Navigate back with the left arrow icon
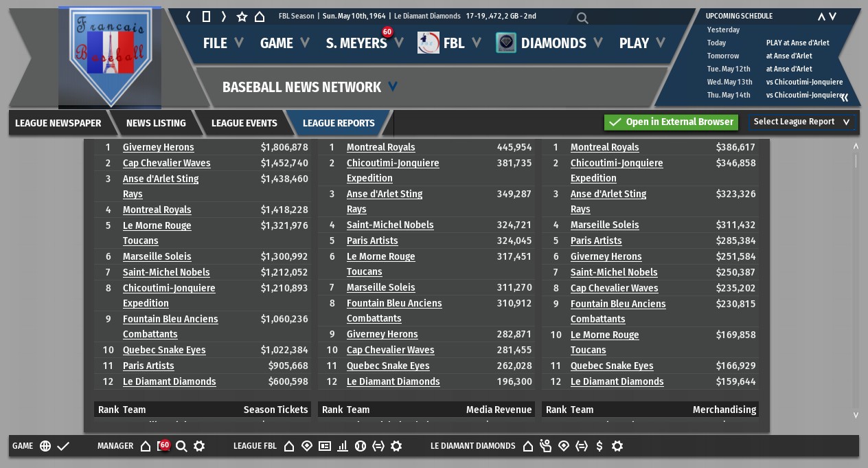Screen dimensions: 868x468 [x=188, y=16]
